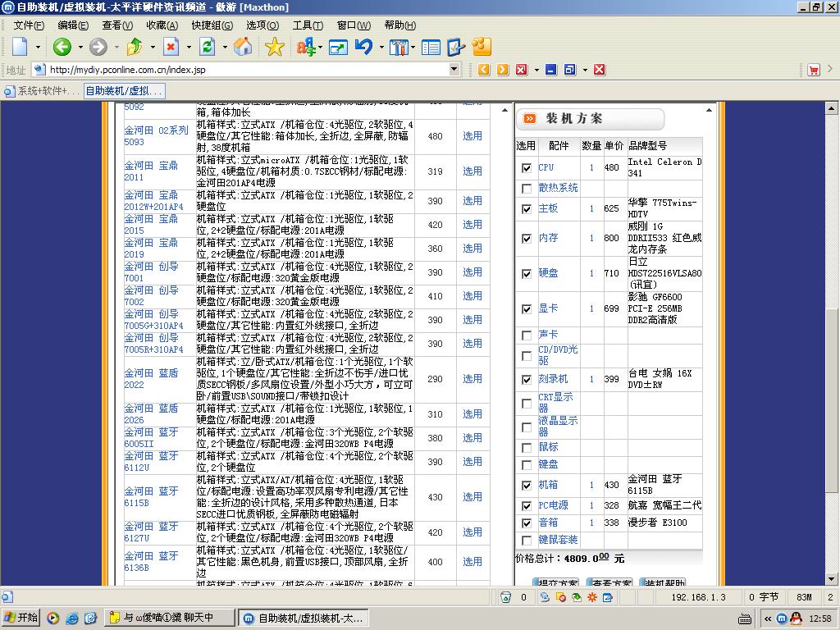
Task: Click the Undo closed page icon
Action: pos(363,48)
